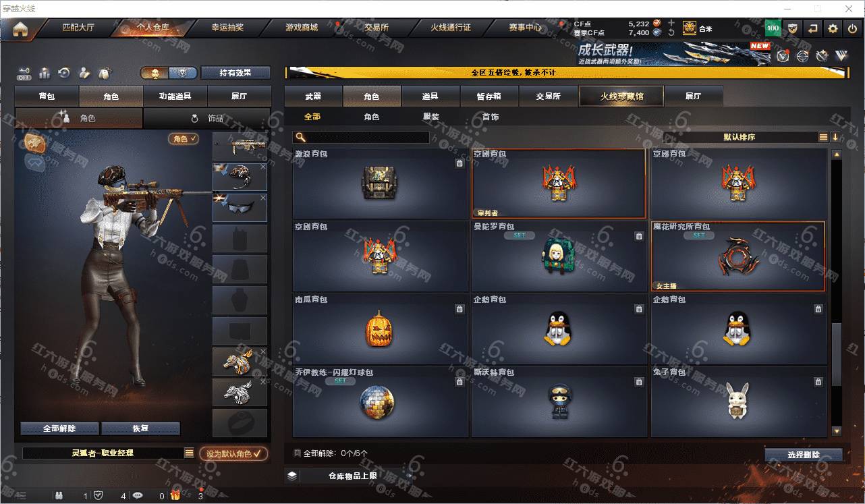865x504 pixels.
Task: Click trash icon on 激浪背包 item
Action: click(459, 163)
